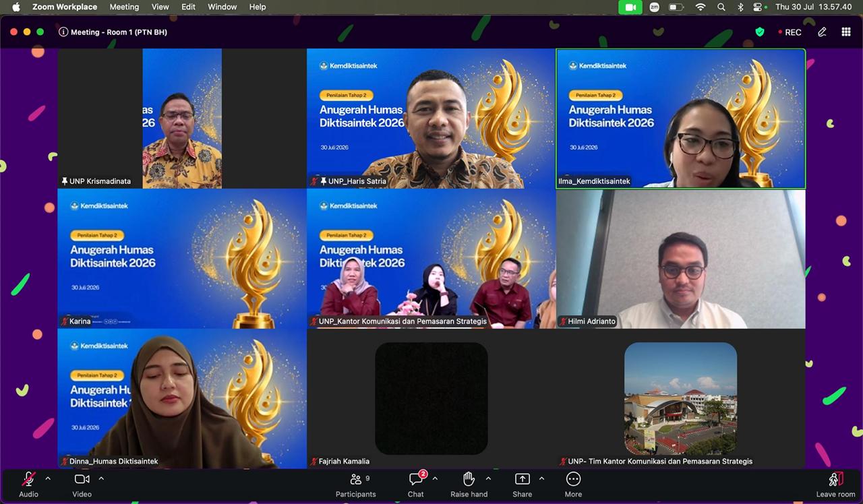Click the pin icon beside UNP Krismadinata
863x504 pixels.
[64, 181]
